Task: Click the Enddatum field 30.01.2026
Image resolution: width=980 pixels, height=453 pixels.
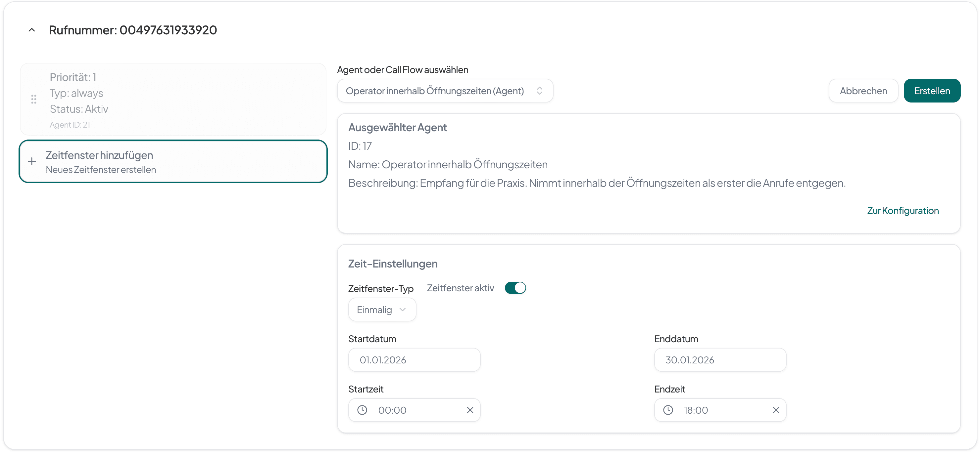Action: 720,360
